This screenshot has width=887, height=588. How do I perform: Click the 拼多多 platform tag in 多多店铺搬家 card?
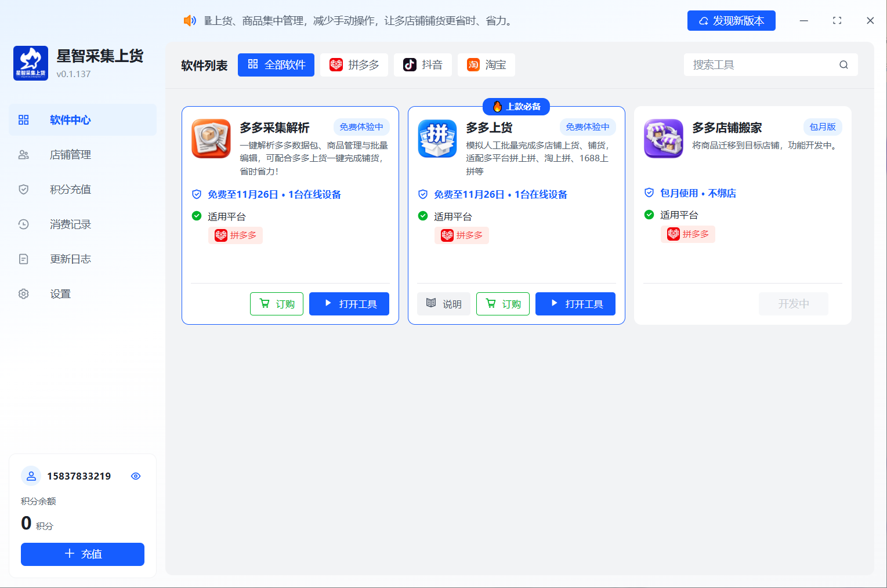688,234
